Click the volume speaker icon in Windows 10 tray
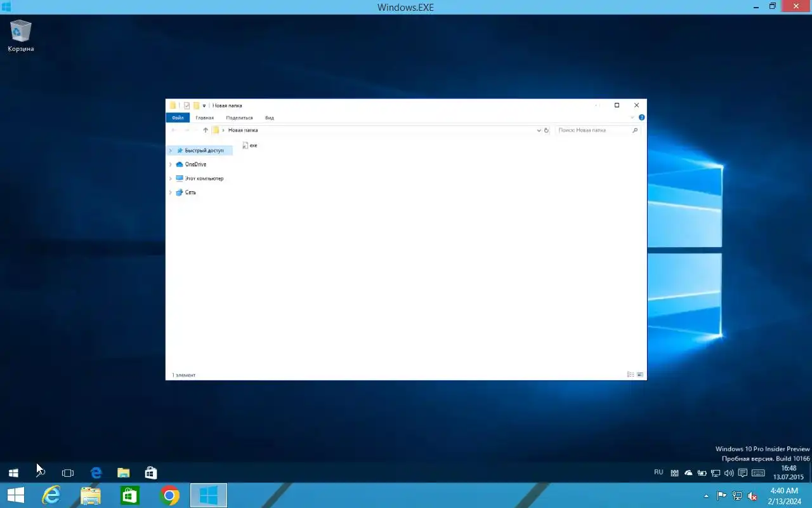The width and height of the screenshot is (812, 508). [729, 473]
